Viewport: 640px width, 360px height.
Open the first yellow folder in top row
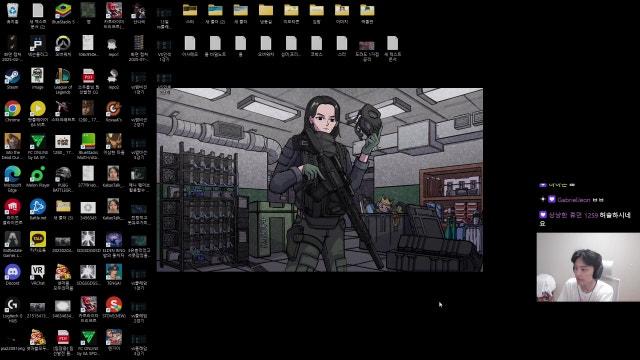click(x=190, y=13)
